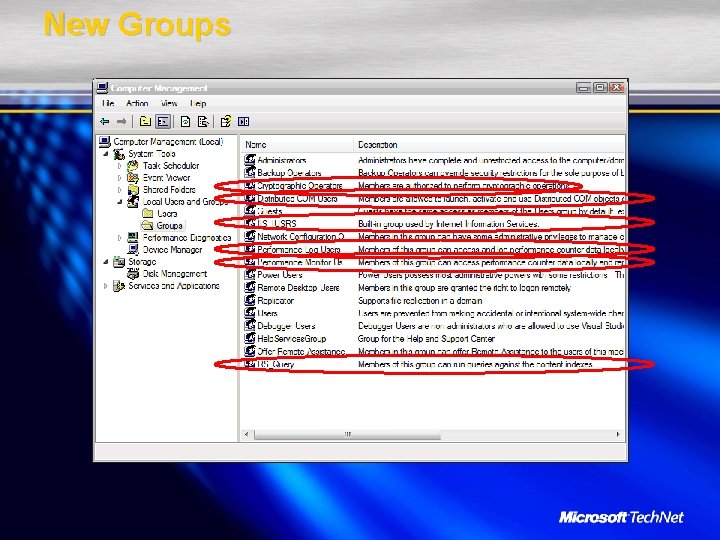Sort by the Name column header

297,145
